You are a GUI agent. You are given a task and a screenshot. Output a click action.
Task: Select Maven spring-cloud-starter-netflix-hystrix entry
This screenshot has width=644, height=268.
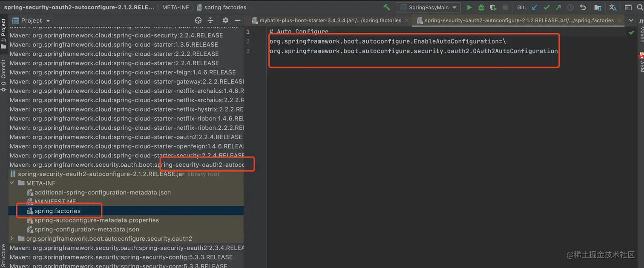tap(126, 109)
